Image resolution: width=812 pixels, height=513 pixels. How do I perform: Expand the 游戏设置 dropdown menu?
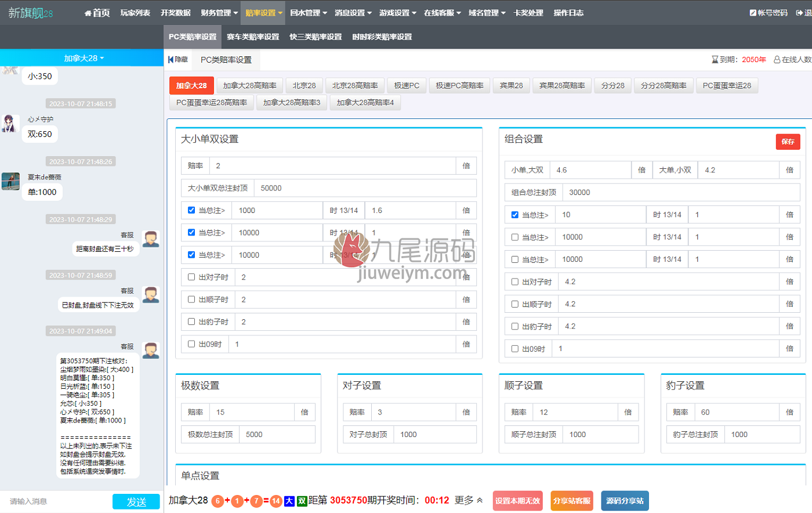[398, 13]
